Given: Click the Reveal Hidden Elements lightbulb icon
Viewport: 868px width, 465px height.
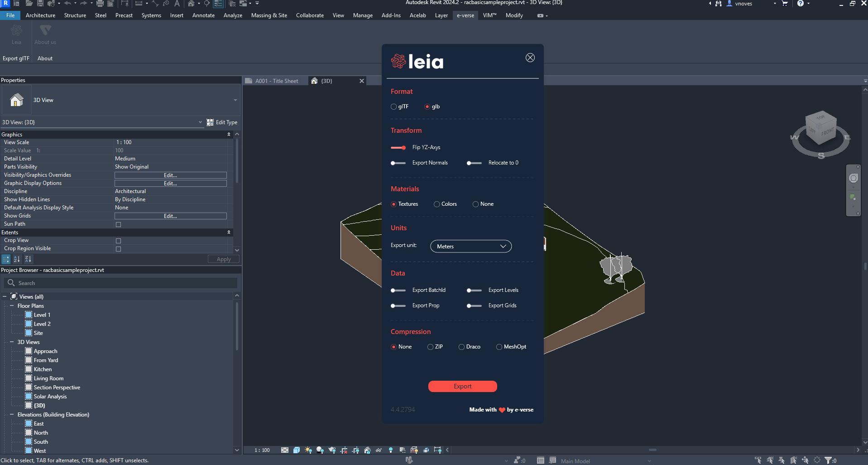Looking at the screenshot, I should tap(390, 450).
